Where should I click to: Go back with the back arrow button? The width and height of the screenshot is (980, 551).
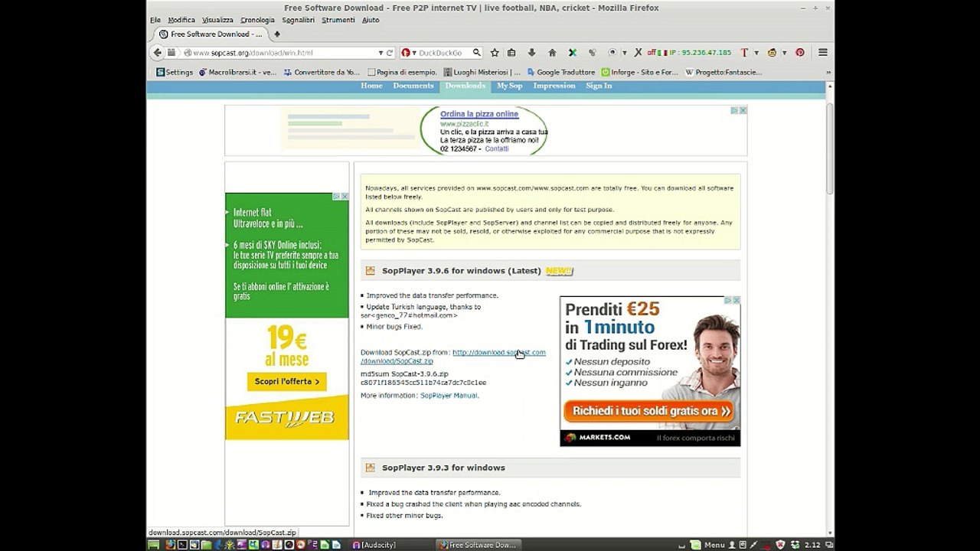(x=158, y=53)
